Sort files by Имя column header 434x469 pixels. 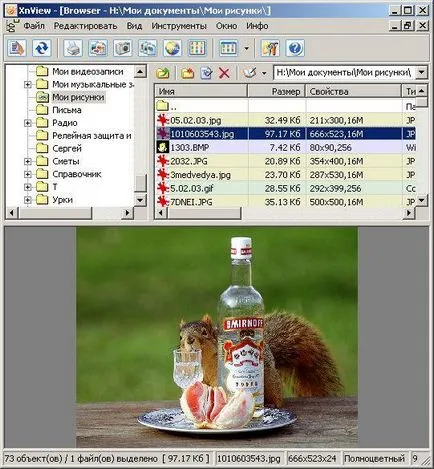(201, 91)
